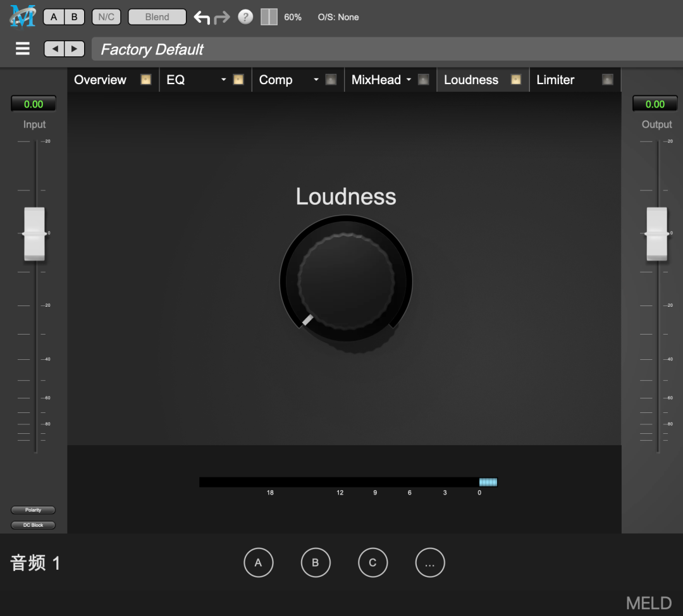
Task: Click the circled B button
Action: point(316,562)
